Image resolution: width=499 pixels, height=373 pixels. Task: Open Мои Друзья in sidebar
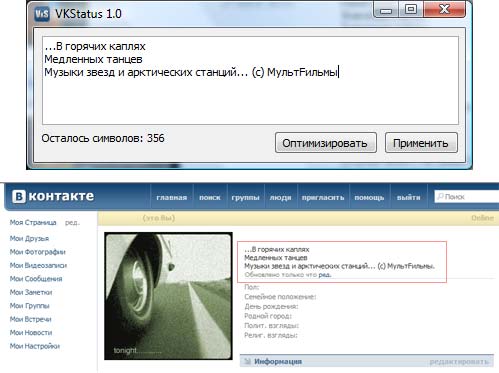point(29,239)
